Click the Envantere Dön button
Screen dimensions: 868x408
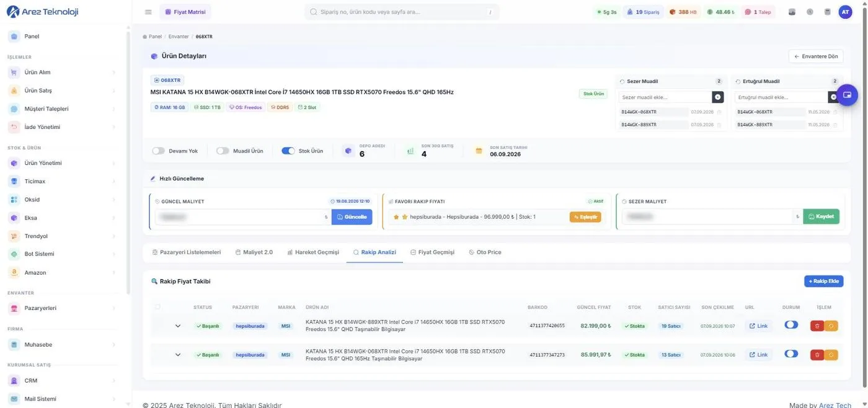816,56
